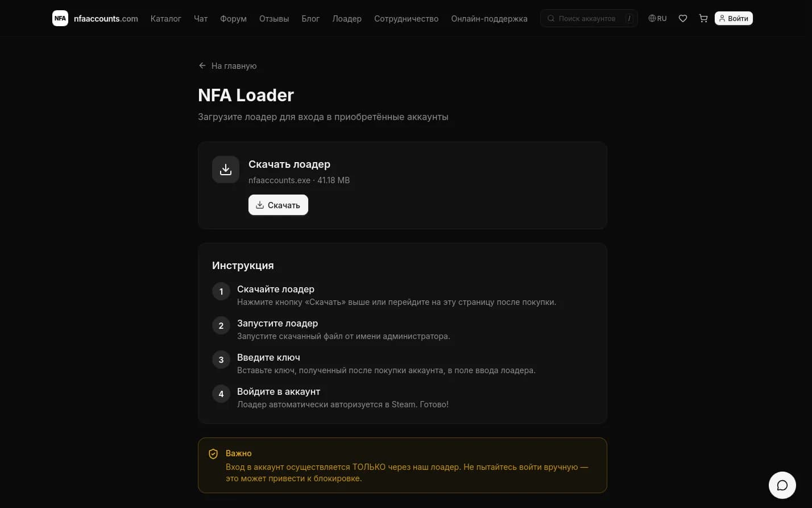
Task: Open the Сотрудничество page
Action: coord(407,19)
